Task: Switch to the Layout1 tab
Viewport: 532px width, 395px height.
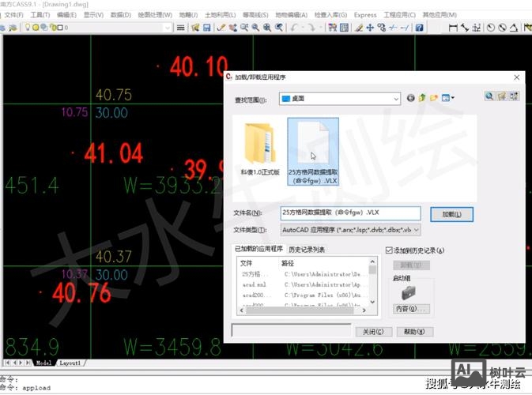Action: point(70,363)
